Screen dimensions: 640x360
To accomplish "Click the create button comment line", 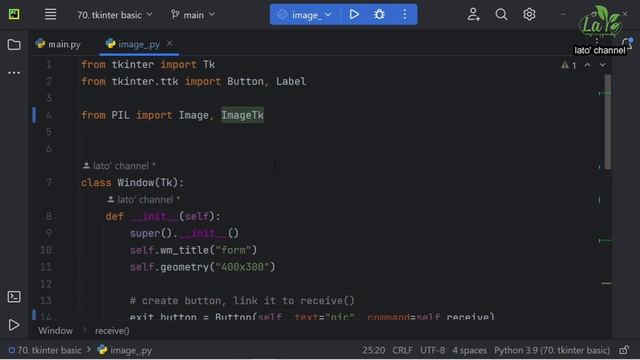I will (242, 301).
